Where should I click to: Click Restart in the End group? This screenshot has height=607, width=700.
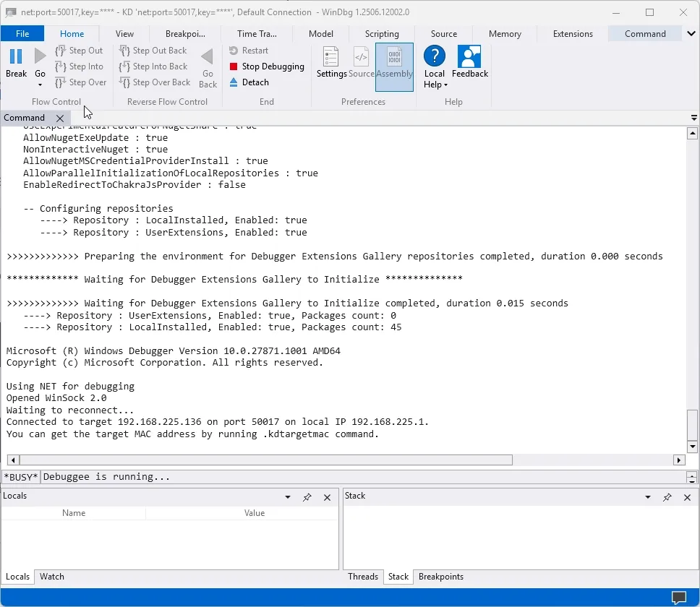[x=249, y=51]
